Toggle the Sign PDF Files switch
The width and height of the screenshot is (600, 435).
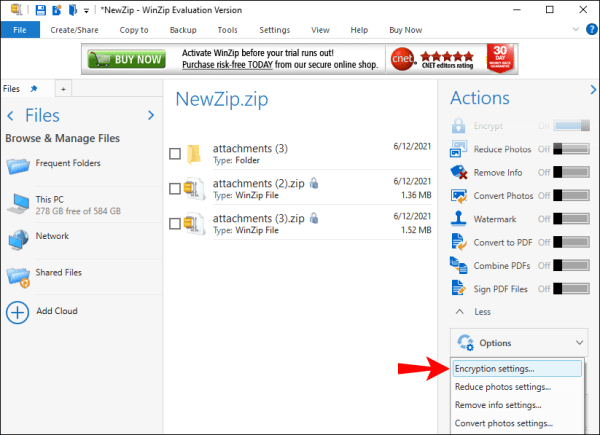point(572,289)
